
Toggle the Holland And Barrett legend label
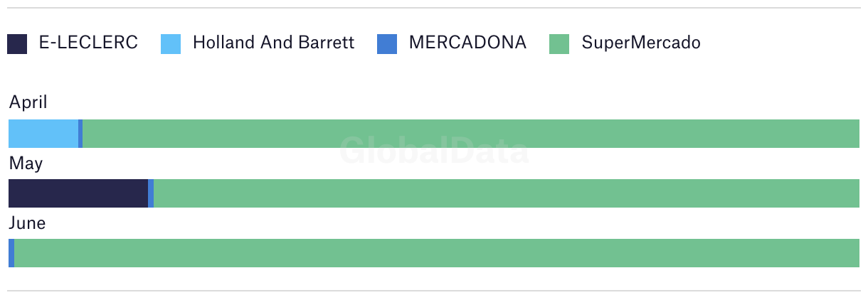point(273,43)
